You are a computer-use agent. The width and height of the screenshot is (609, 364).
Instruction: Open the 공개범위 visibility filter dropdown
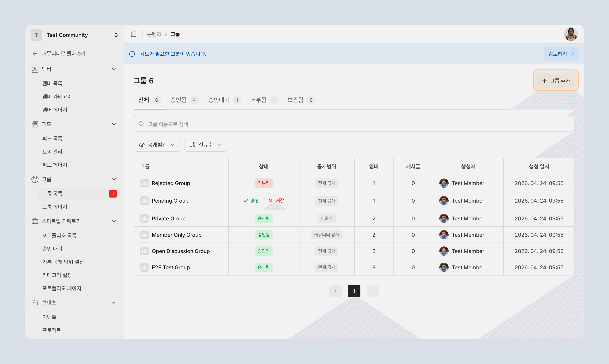point(157,145)
